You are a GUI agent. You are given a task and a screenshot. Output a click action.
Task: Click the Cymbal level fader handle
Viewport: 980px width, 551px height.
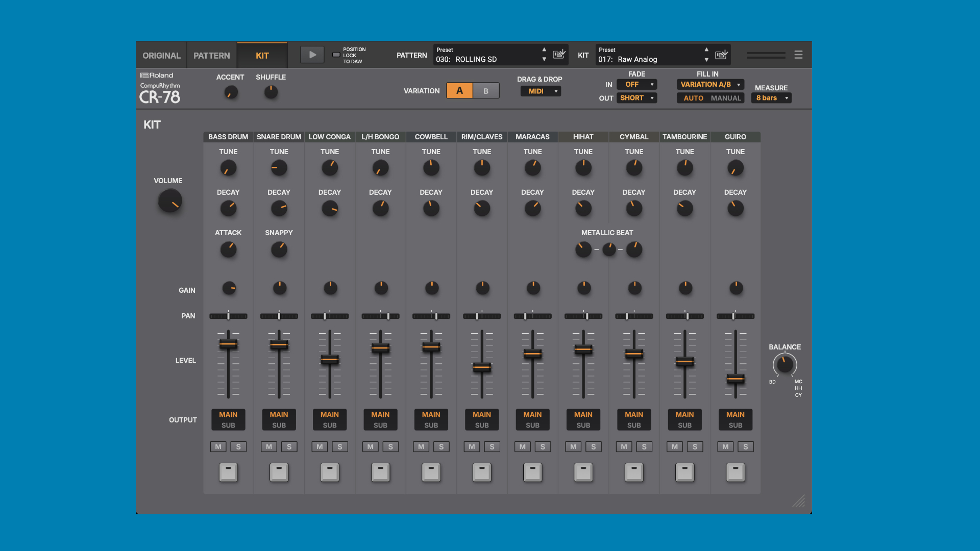coord(634,353)
